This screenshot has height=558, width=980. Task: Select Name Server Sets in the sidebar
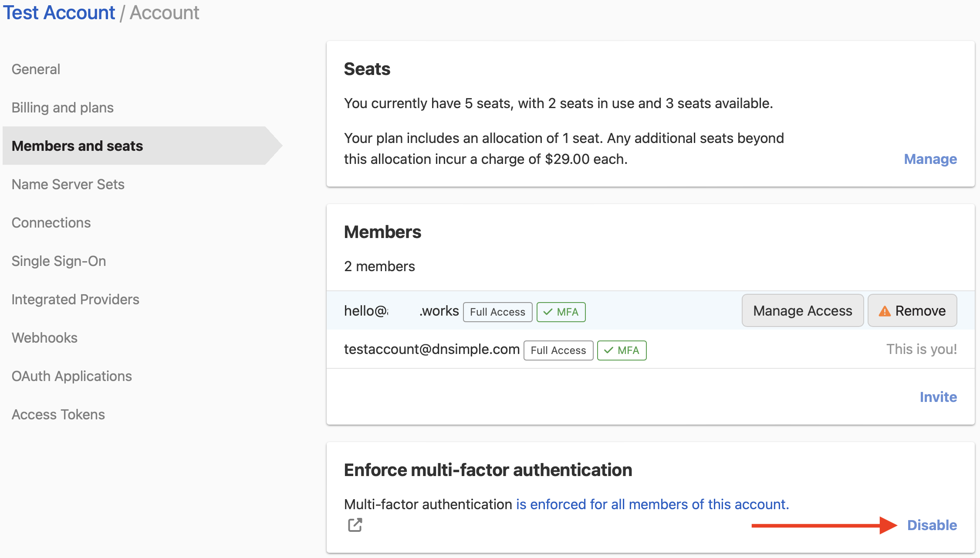[68, 184]
